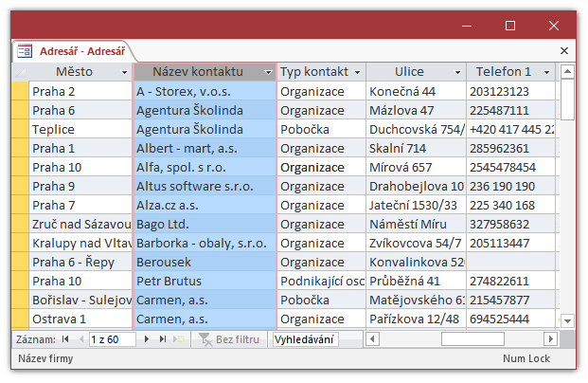Click the Alza.cz a.s. cell

point(205,205)
